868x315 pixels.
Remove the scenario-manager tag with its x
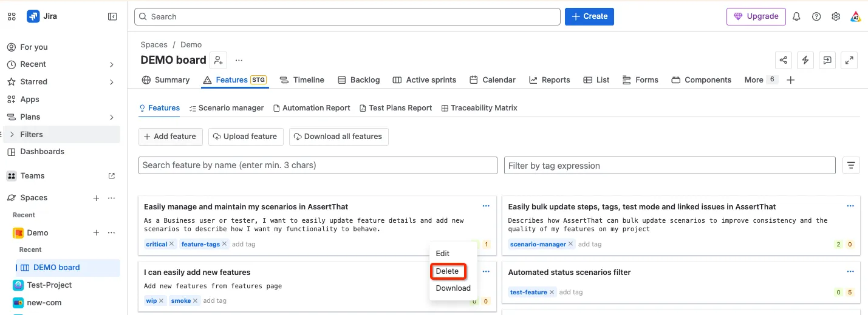570,244
